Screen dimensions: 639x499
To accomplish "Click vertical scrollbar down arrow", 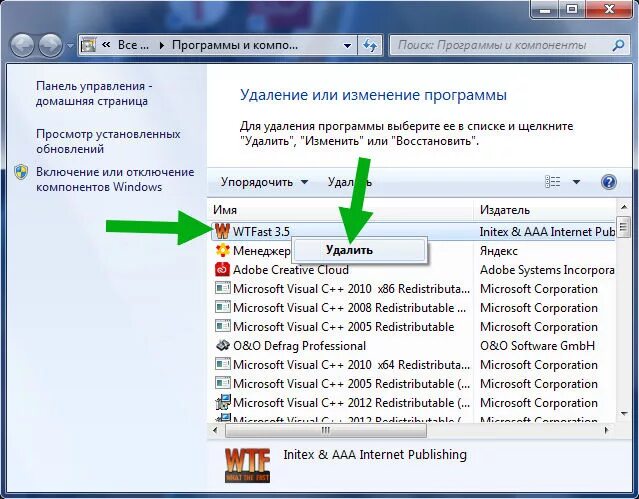I will (624, 414).
